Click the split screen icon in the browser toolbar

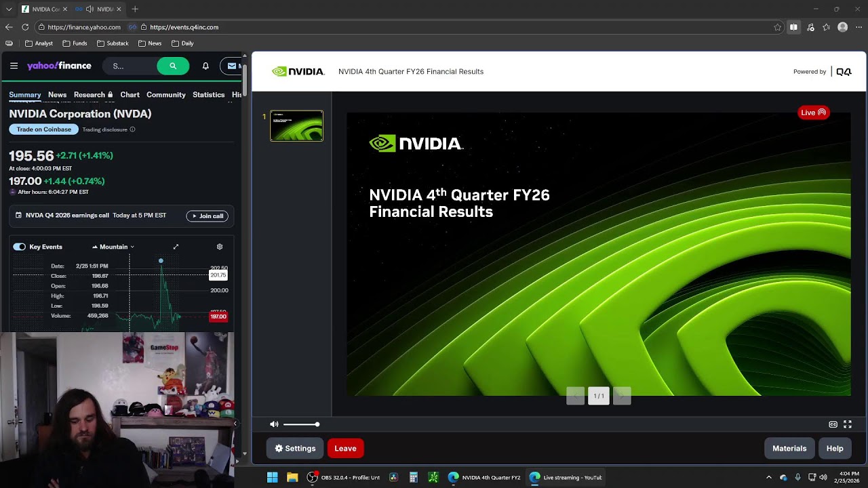(x=793, y=27)
